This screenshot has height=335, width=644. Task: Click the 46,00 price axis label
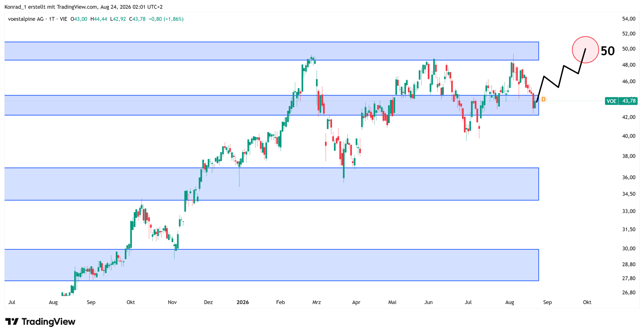(x=628, y=81)
